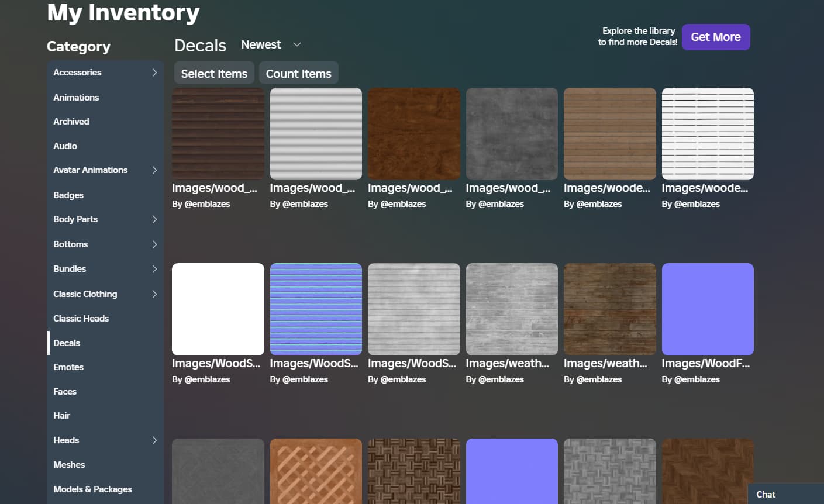824x504 pixels.
Task: Open the orange lattice pattern decal thumbnail
Action: pyautogui.click(x=316, y=471)
